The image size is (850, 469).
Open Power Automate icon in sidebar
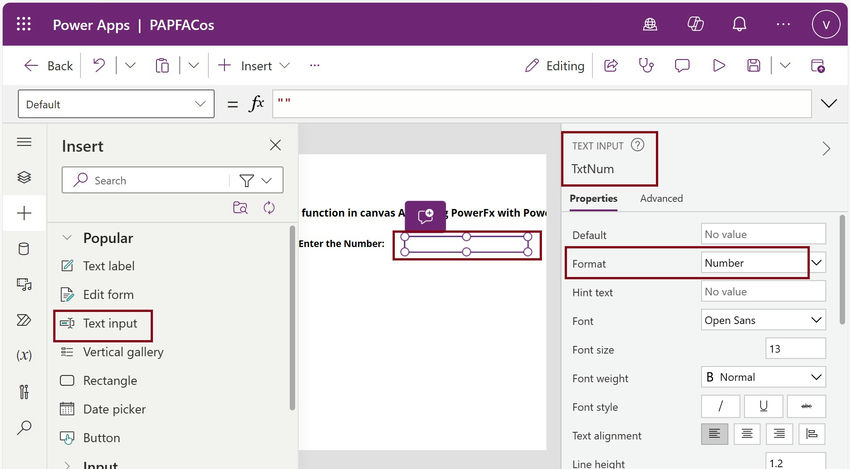tap(24, 320)
